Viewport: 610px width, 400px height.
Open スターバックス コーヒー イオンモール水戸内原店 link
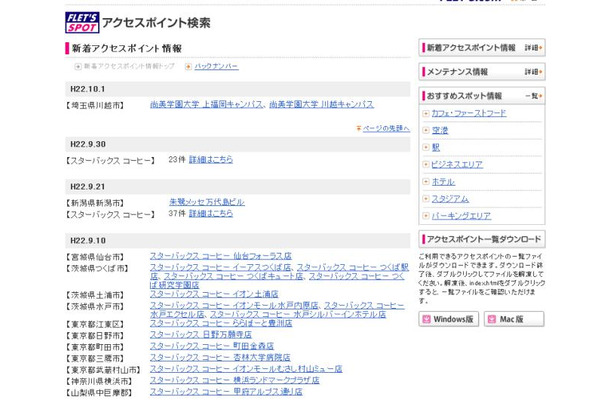(x=234, y=306)
